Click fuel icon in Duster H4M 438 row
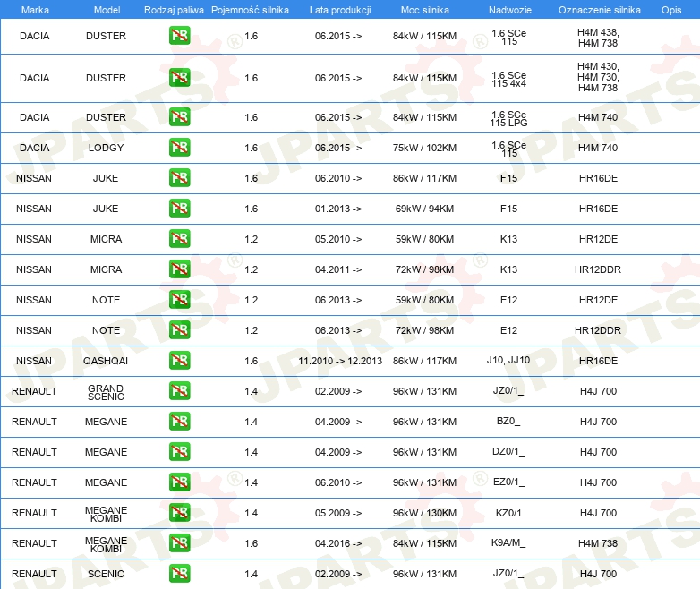This screenshot has height=589, width=700. pyautogui.click(x=179, y=36)
